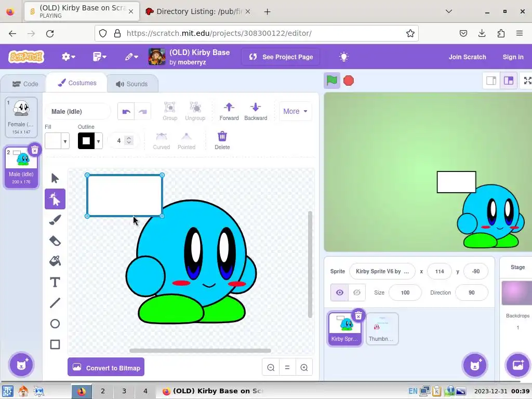Expand the More options dropdown

click(295, 111)
